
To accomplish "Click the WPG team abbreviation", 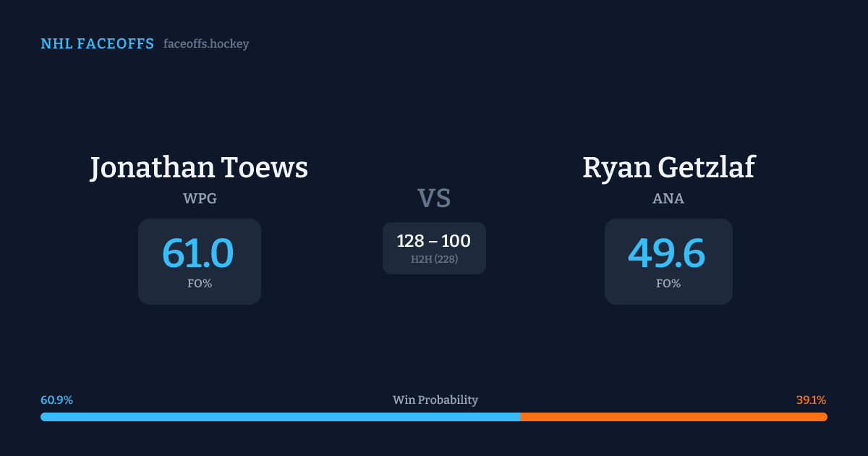I will pos(200,198).
